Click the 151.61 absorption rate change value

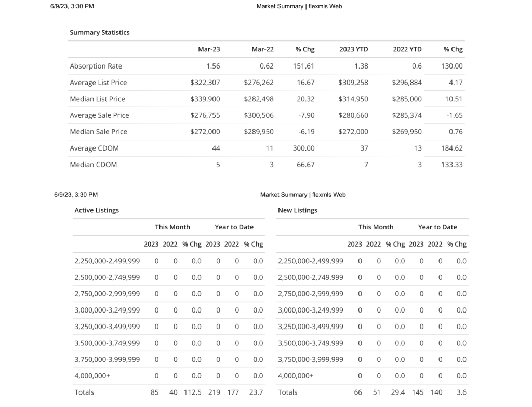pyautogui.click(x=304, y=66)
